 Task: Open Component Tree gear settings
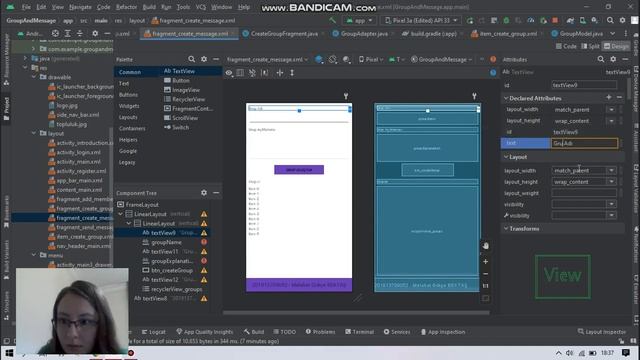204,193
